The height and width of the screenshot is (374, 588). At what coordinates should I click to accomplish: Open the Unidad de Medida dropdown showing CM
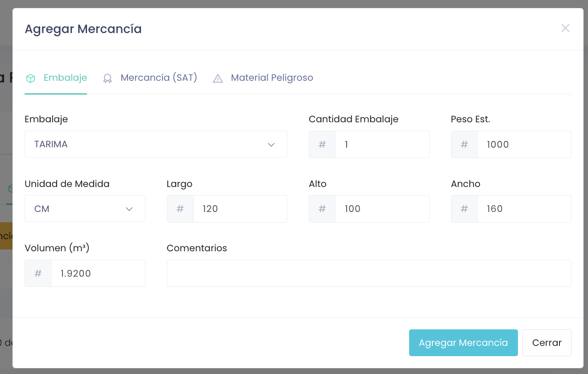85,208
